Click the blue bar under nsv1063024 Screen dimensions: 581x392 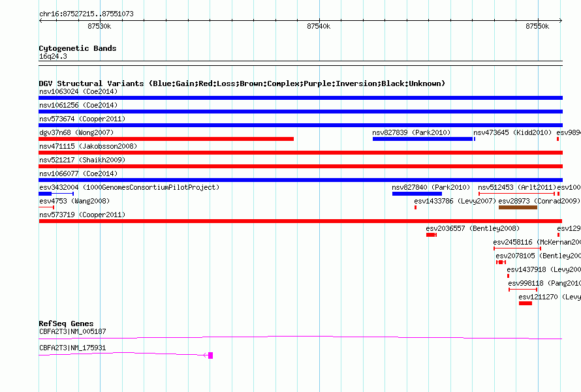click(300, 98)
